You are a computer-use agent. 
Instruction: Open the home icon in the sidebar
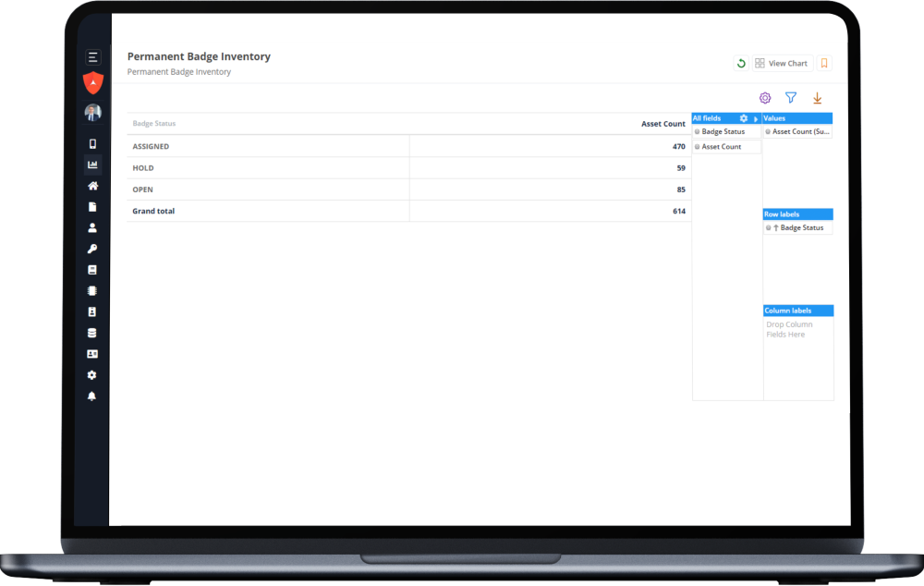click(92, 186)
